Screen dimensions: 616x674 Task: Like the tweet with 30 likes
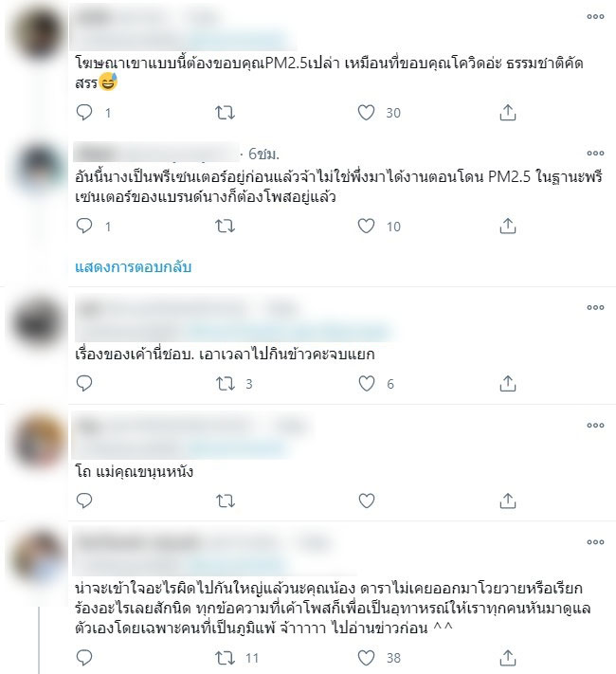point(366,113)
